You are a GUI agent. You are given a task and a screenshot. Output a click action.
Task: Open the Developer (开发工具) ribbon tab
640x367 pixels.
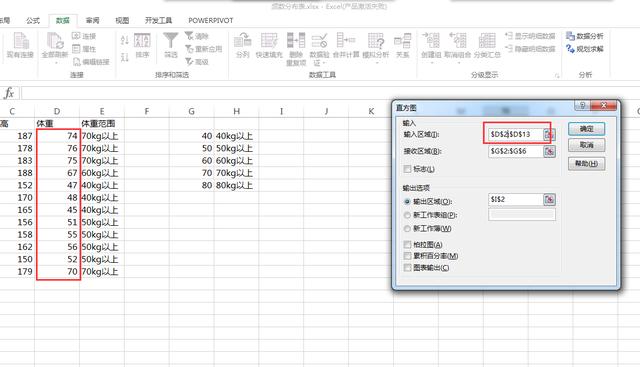158,20
